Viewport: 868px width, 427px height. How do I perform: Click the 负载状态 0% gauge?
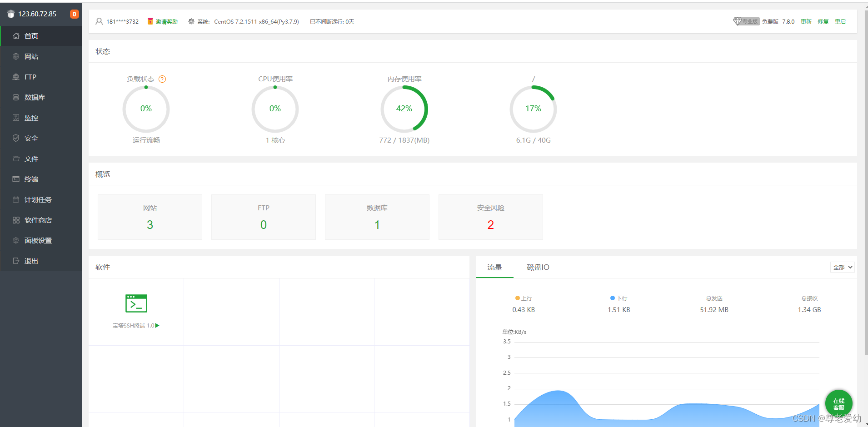coord(146,109)
